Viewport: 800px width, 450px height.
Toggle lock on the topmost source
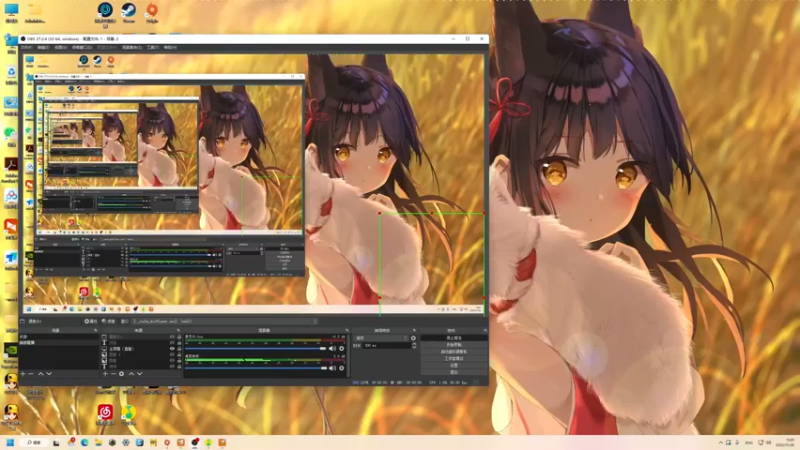tap(179, 337)
